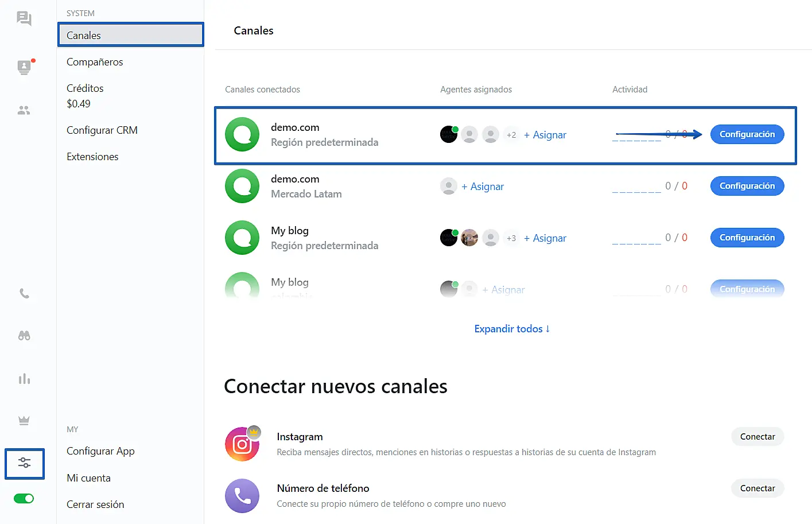The width and height of the screenshot is (812, 524).
Task: Open the chats icon in left sidebar
Action: [24, 19]
